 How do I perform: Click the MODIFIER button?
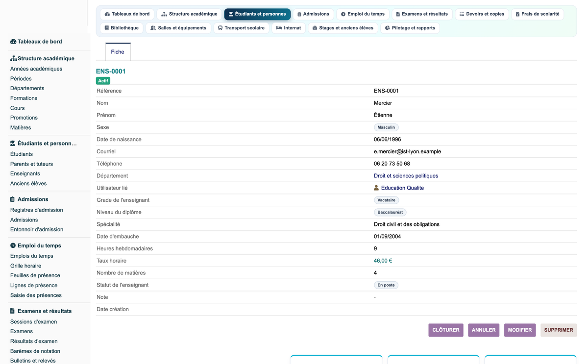point(520,330)
